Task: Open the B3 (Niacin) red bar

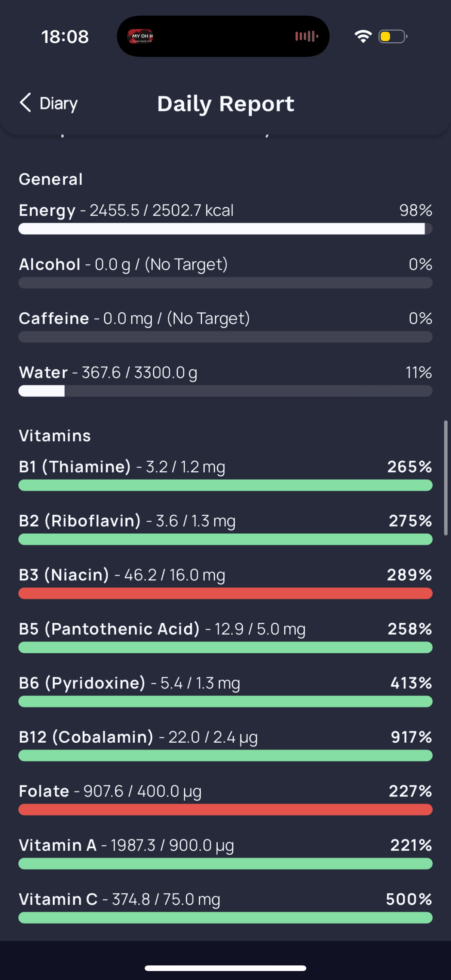Action: click(225, 593)
